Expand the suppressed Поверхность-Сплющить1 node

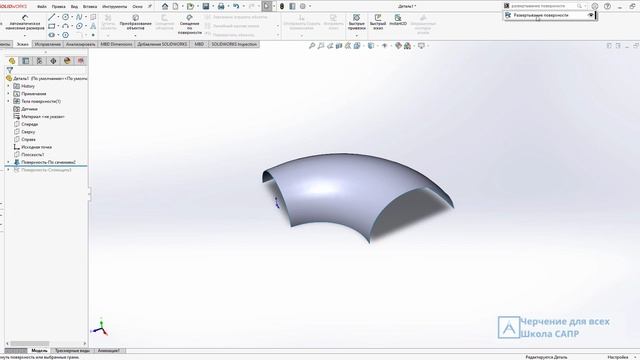pos(8,170)
